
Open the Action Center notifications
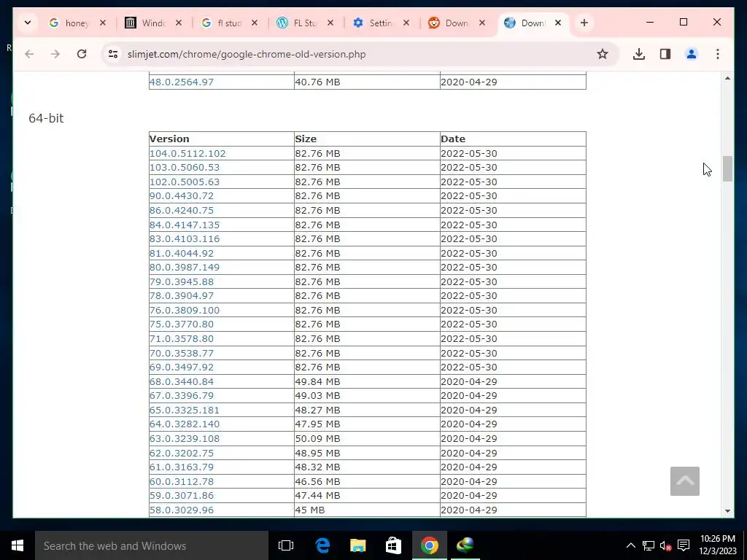coord(684,545)
